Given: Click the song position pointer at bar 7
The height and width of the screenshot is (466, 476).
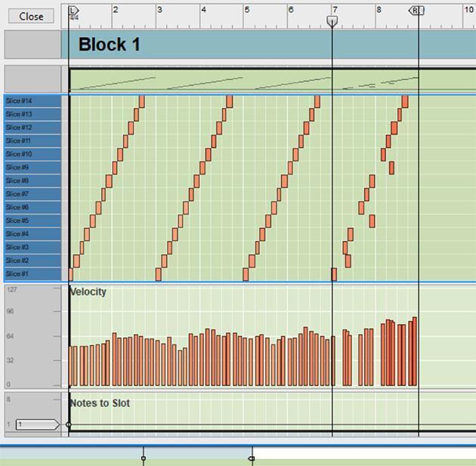Looking at the screenshot, I should point(332,21).
